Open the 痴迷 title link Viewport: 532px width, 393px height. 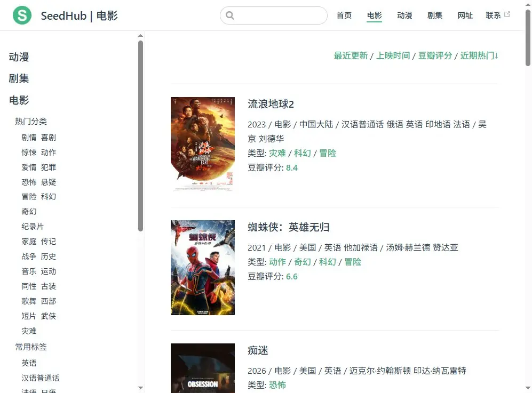[258, 350]
